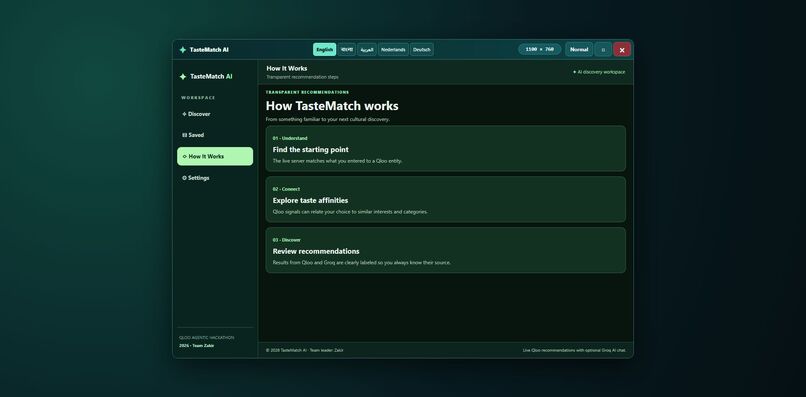This screenshot has height=397, width=806.
Task: Click the Discover sparkle icon
Action: pyautogui.click(x=185, y=114)
